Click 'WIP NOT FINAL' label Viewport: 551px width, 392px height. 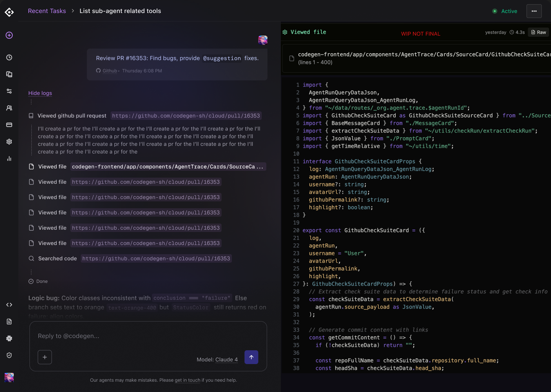(421, 34)
